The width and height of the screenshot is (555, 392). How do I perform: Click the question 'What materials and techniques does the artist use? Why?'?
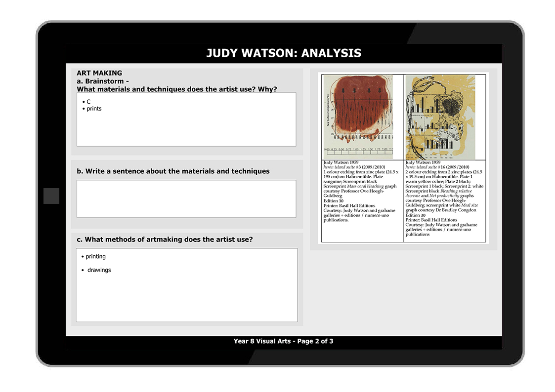point(177,89)
